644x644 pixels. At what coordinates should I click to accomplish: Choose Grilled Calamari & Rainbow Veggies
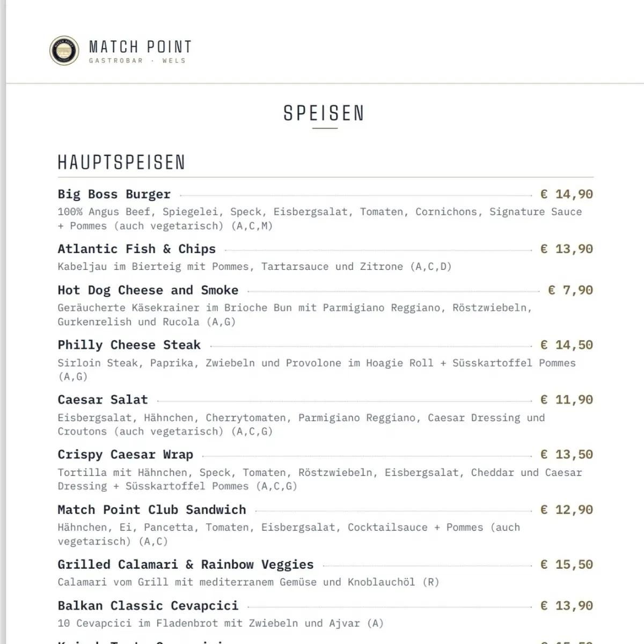point(186,565)
